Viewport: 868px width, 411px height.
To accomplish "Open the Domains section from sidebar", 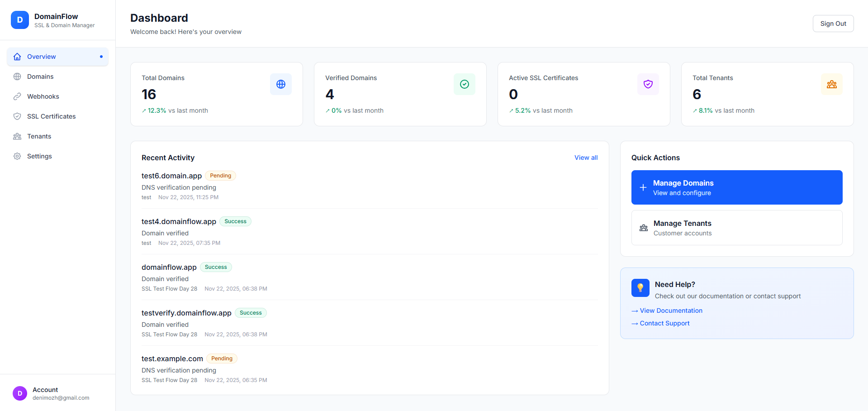I will [x=41, y=76].
